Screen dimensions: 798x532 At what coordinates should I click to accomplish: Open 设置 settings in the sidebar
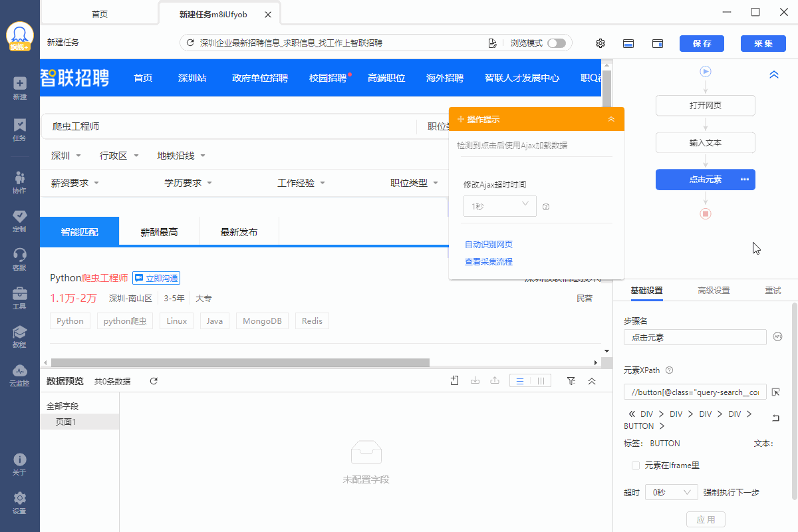[x=19, y=503]
